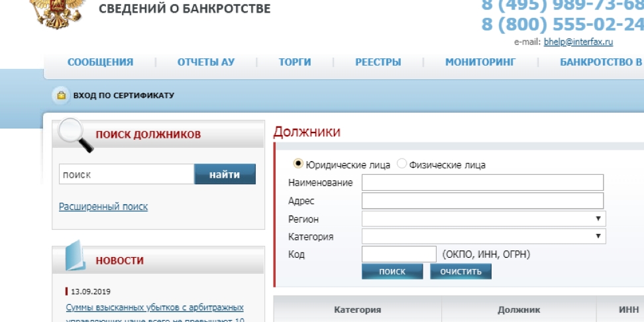644x322 pixels.
Task: Open the Сообщения menu item
Action: (100, 62)
